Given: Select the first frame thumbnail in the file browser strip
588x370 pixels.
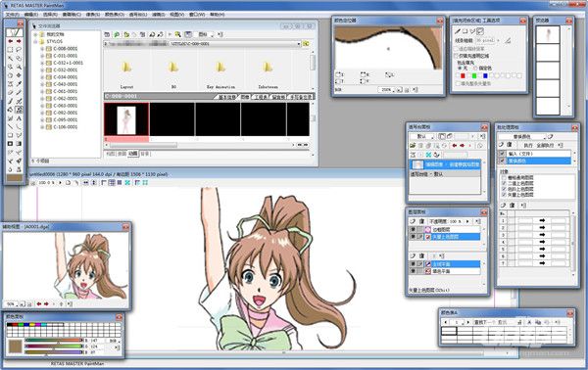Looking at the screenshot, I should point(126,119).
